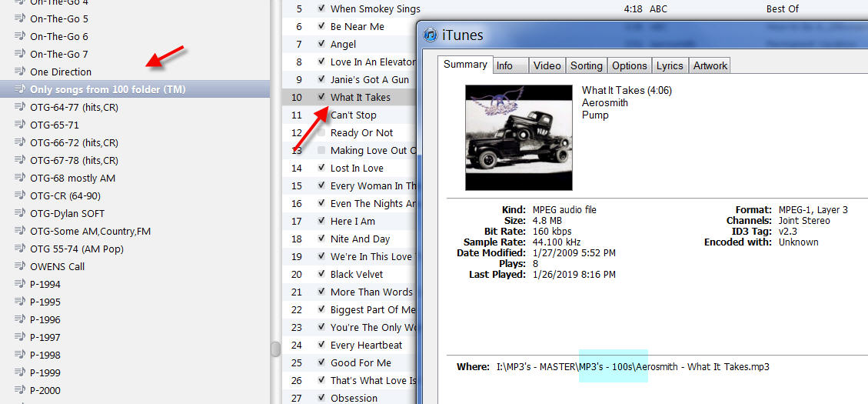The image size is (868, 404).
Task: Click playlist icon beside P-1999
Action: coord(21,372)
